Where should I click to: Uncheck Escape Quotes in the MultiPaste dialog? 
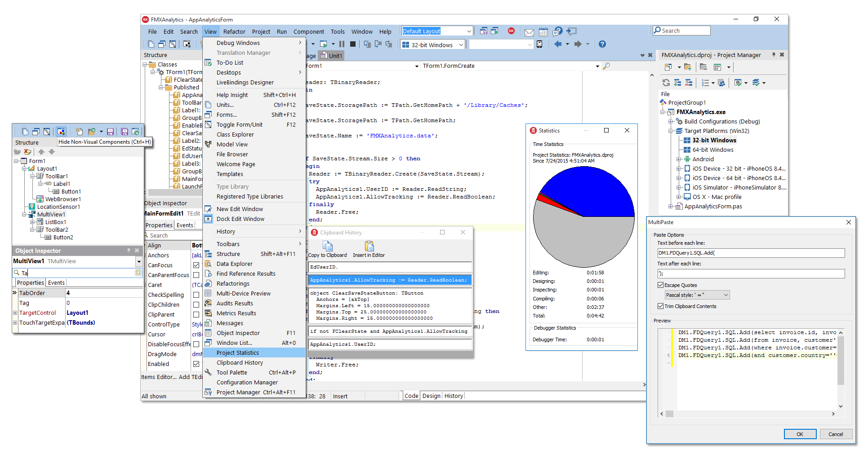tap(660, 285)
